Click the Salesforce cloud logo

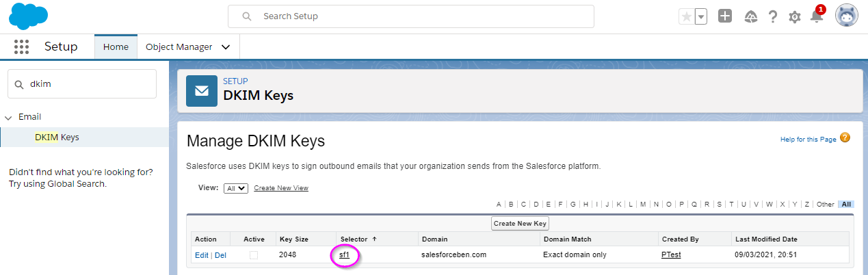click(28, 16)
